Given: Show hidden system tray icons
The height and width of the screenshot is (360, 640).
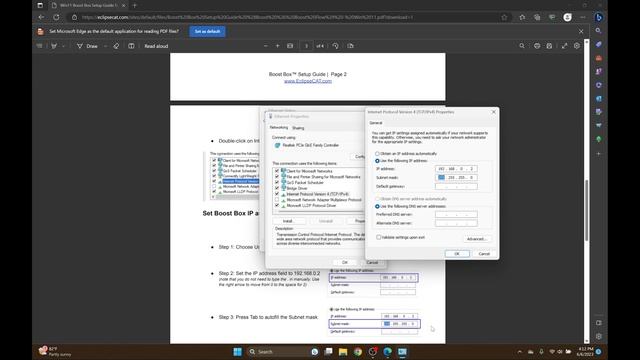Looking at the screenshot, I should [x=520, y=351].
